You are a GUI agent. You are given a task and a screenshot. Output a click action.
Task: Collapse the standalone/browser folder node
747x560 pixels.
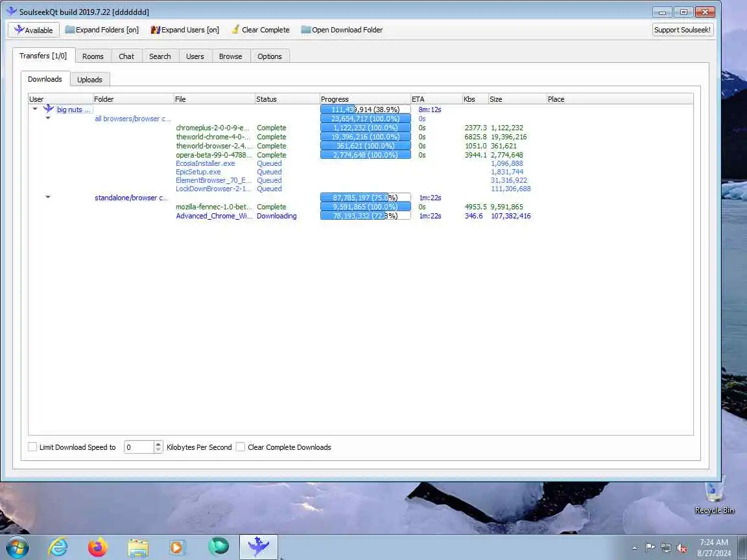[47, 197]
